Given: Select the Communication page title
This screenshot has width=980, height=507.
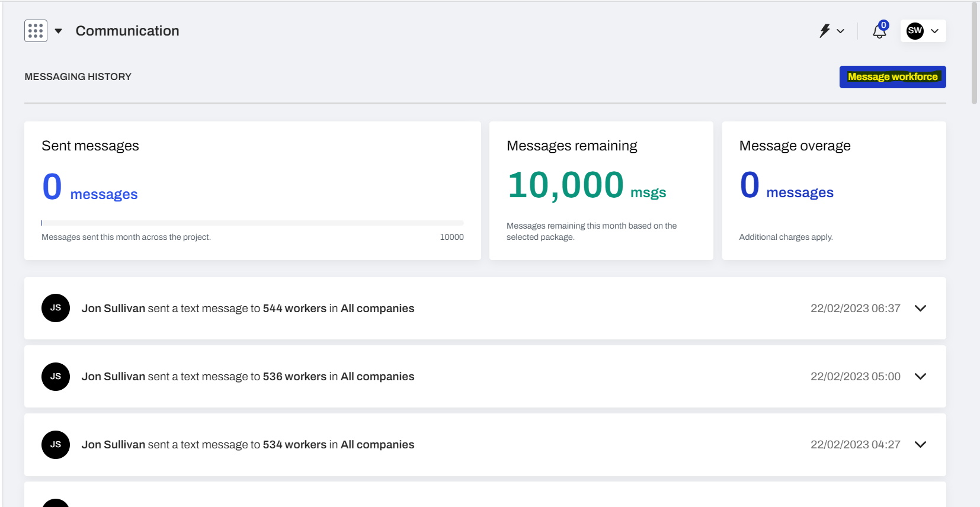Looking at the screenshot, I should point(127,31).
